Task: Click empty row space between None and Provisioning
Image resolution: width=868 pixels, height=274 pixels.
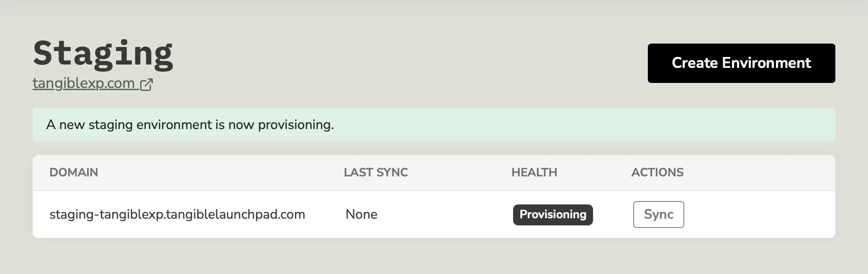Action: click(x=444, y=215)
